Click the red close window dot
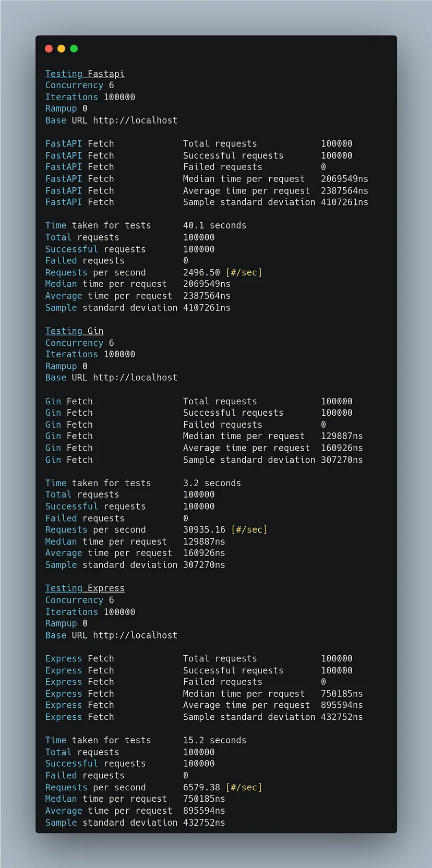 [x=49, y=49]
